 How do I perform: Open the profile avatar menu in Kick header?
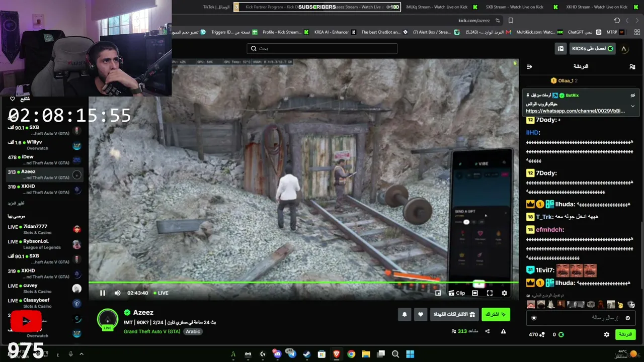[624, 49]
